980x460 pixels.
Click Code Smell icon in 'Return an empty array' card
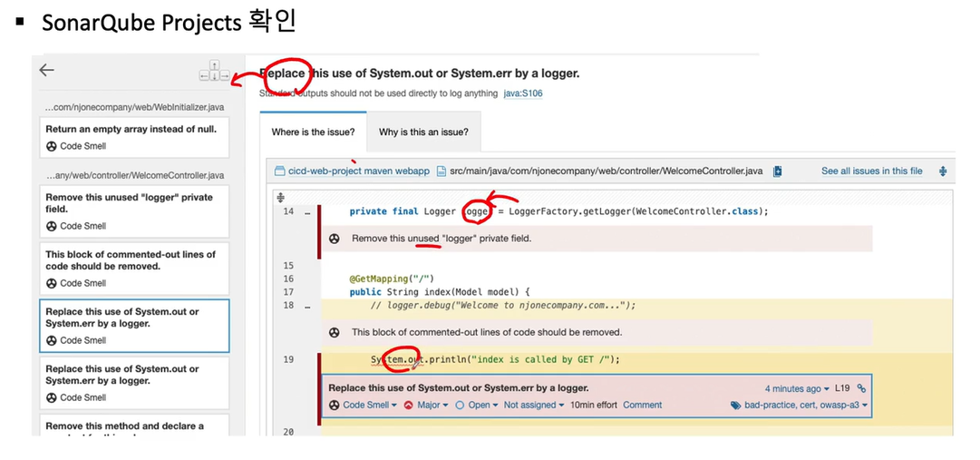pos(52,146)
